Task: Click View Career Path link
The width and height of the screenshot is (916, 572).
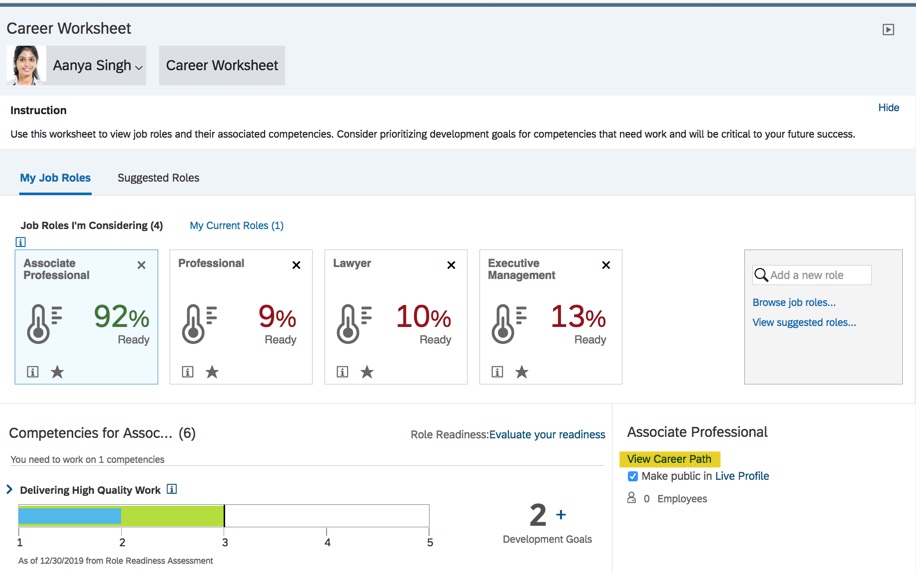Action: pos(669,459)
